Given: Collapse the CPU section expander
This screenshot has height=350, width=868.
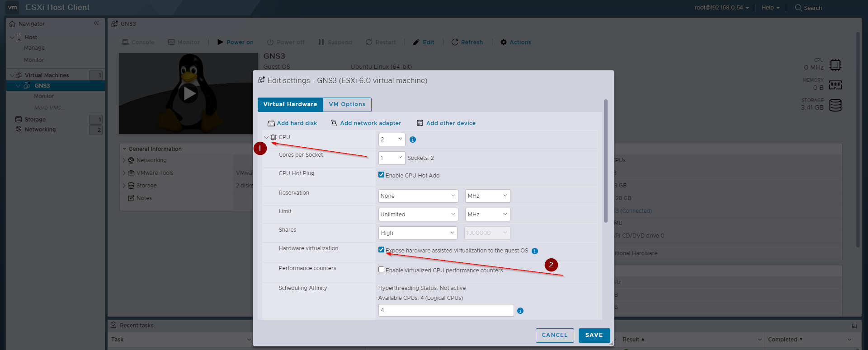Looking at the screenshot, I should click(266, 137).
